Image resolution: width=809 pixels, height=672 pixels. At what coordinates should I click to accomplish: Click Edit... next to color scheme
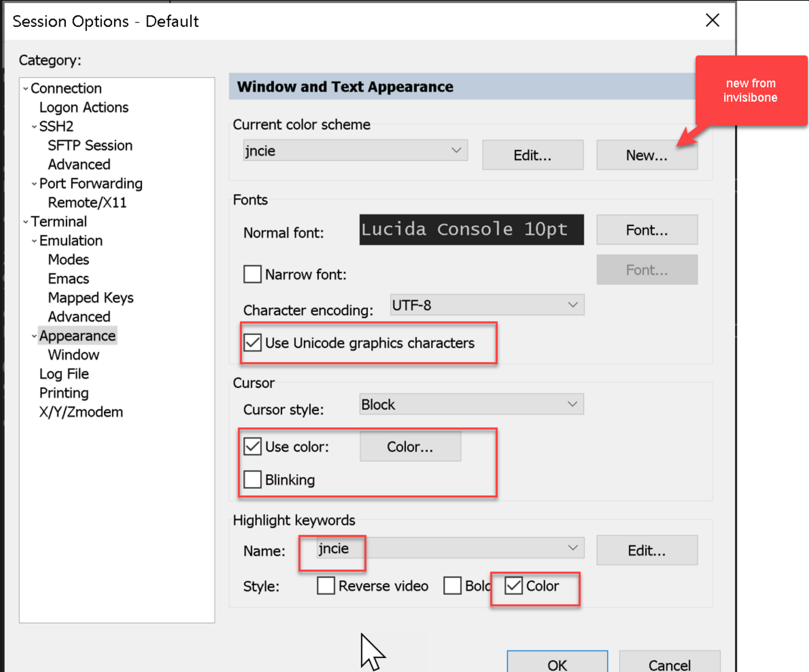[532, 155]
